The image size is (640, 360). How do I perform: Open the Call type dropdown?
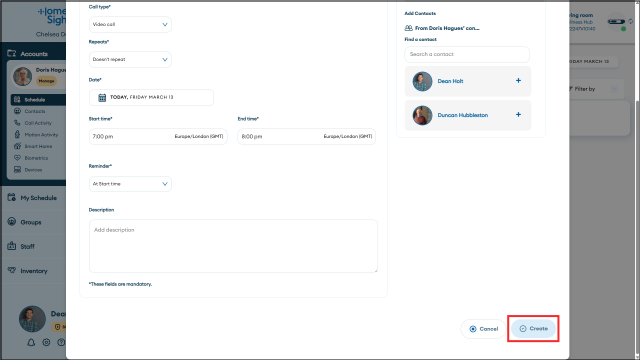tap(130, 24)
